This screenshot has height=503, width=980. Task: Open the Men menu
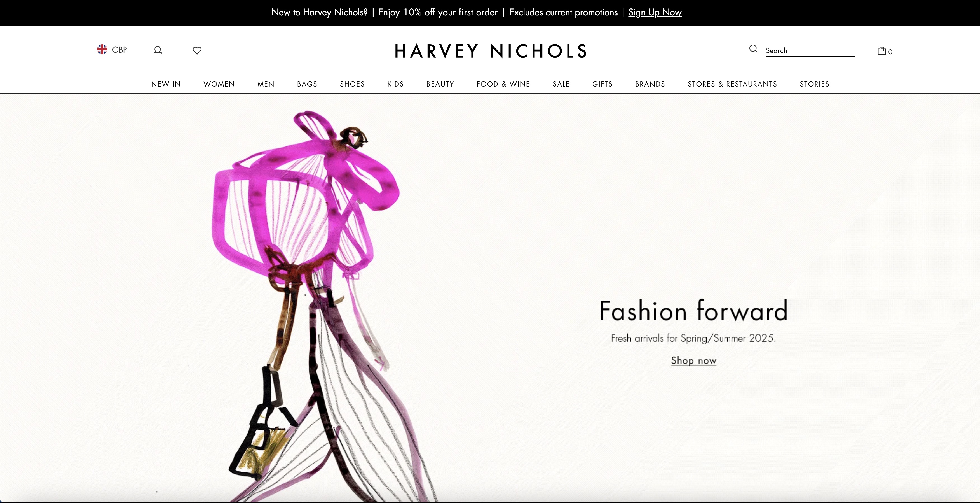click(x=266, y=84)
